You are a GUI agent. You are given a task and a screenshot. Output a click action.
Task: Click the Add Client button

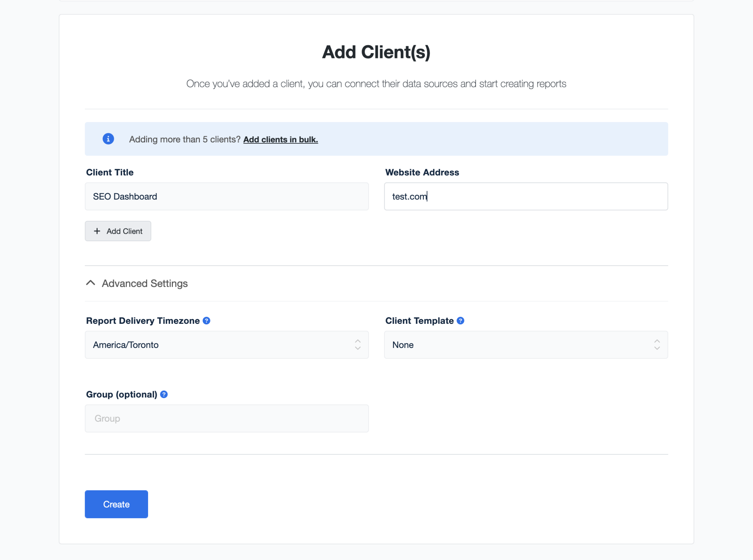(118, 231)
